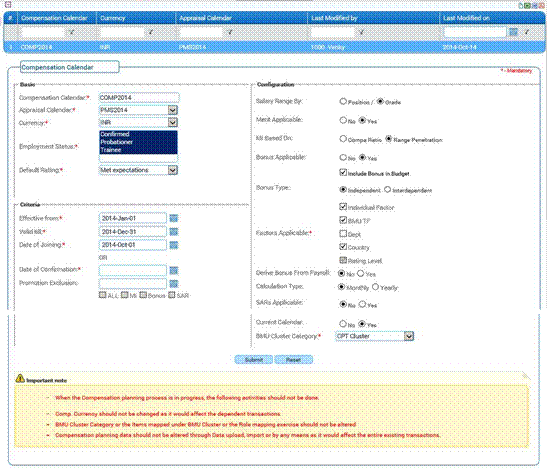Open calendar picker for Effective from date
The image size is (547, 468).
coord(174,218)
